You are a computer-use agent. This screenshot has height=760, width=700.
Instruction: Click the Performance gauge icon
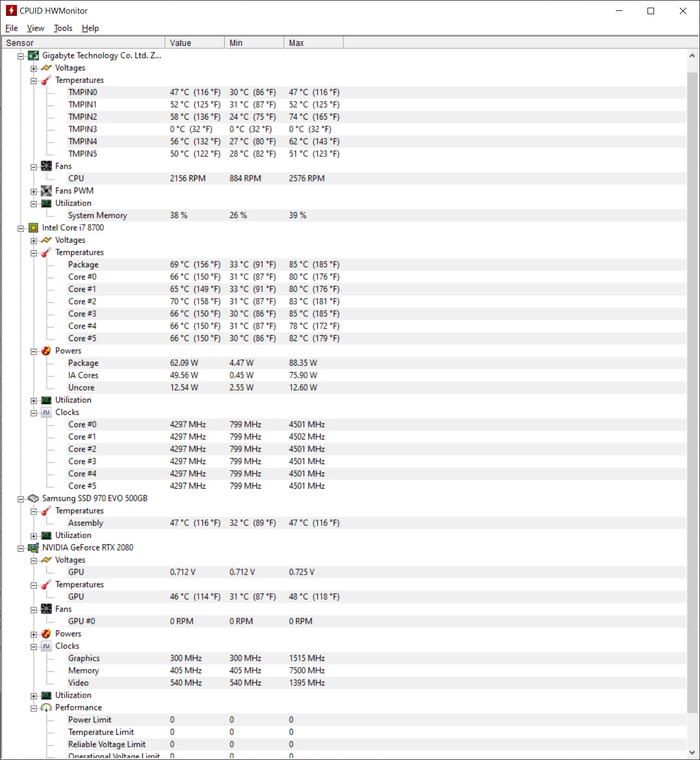tap(46, 708)
